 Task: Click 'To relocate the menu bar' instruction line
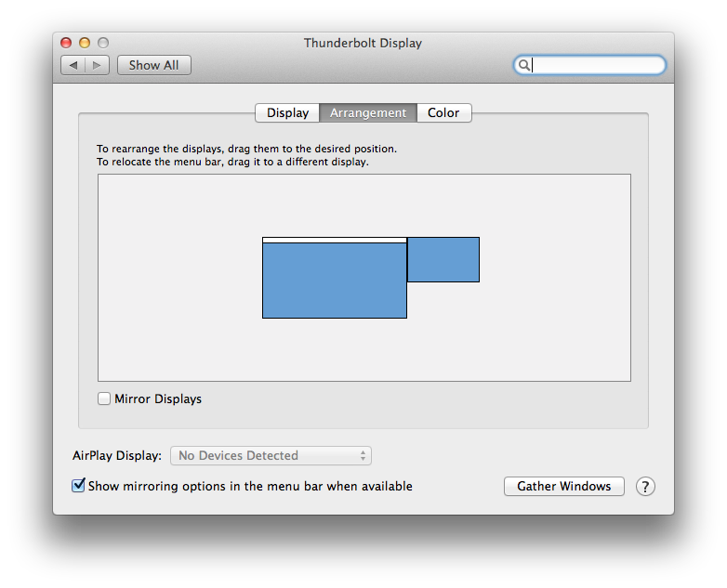coord(232,162)
